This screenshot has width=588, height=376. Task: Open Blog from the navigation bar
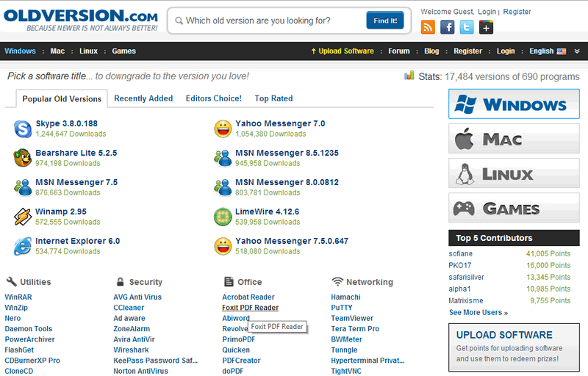coord(431,51)
